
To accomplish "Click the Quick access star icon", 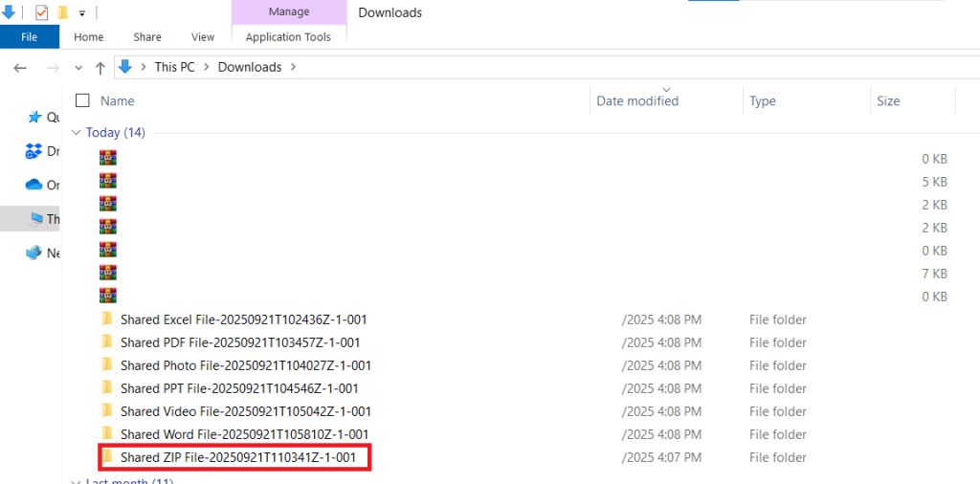I will (x=35, y=117).
